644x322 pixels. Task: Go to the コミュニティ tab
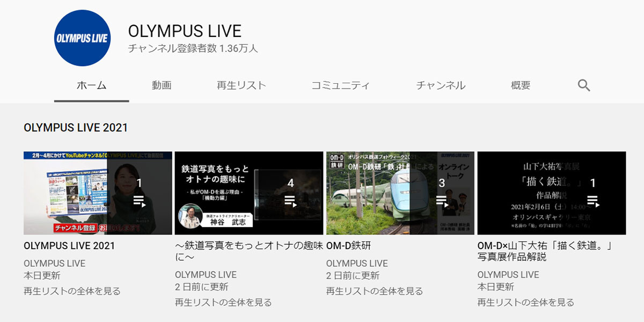coord(340,85)
